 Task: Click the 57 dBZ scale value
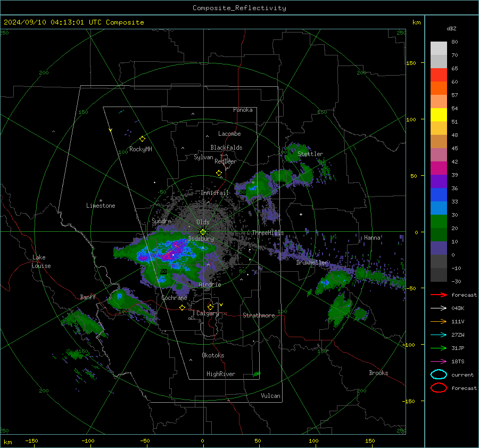tap(455, 95)
